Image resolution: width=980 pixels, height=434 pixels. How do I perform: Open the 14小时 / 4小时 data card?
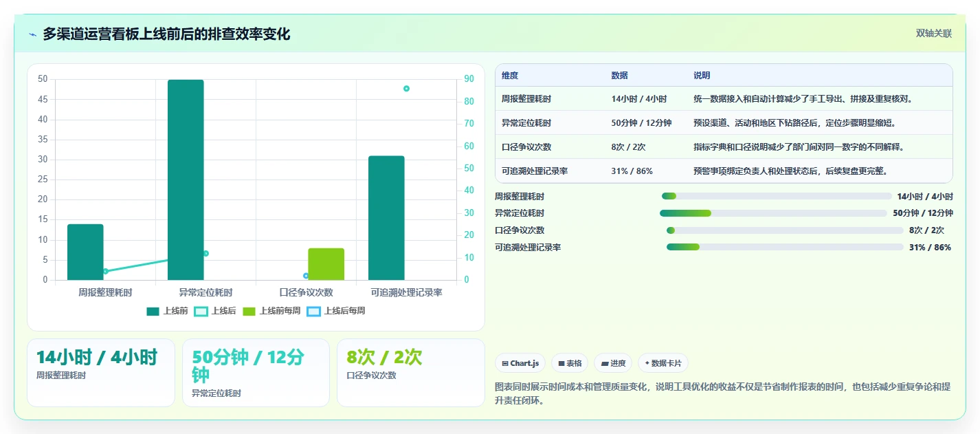[x=101, y=372]
